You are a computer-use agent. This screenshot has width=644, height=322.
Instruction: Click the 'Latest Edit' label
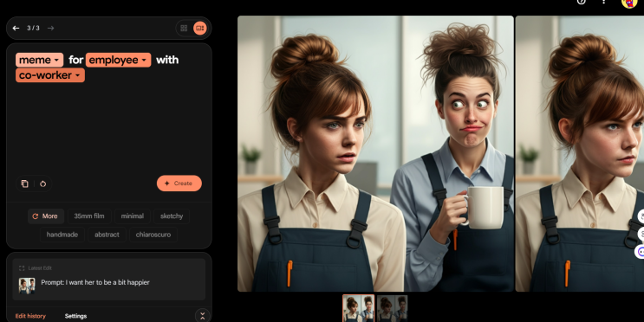coord(40,268)
